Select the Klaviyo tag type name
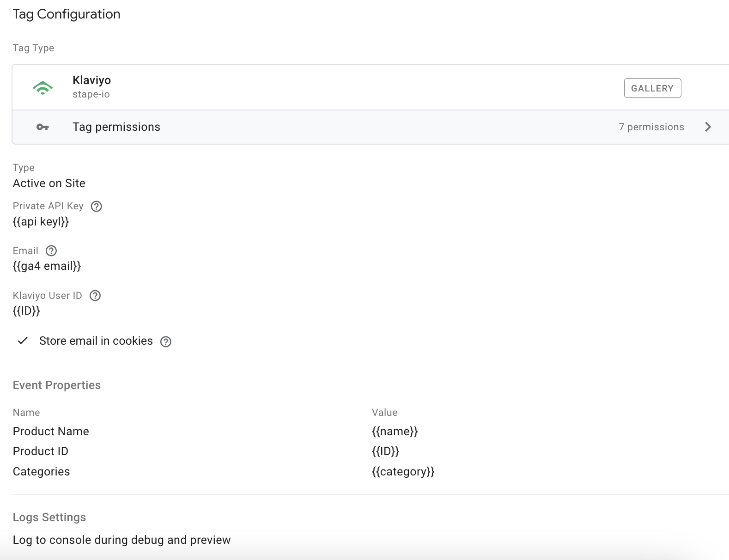The width and height of the screenshot is (729, 560). pos(91,80)
